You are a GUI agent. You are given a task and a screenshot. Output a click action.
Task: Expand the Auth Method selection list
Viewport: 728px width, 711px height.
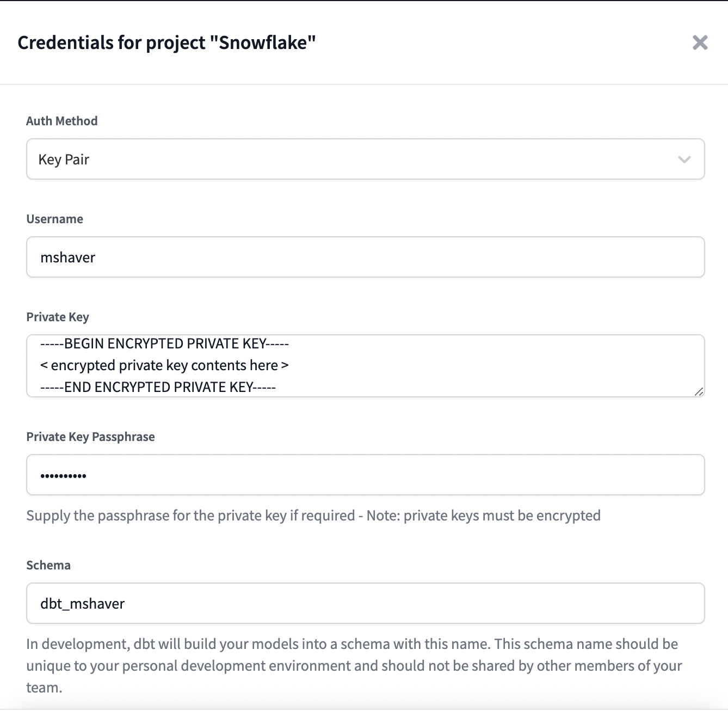tap(365, 159)
